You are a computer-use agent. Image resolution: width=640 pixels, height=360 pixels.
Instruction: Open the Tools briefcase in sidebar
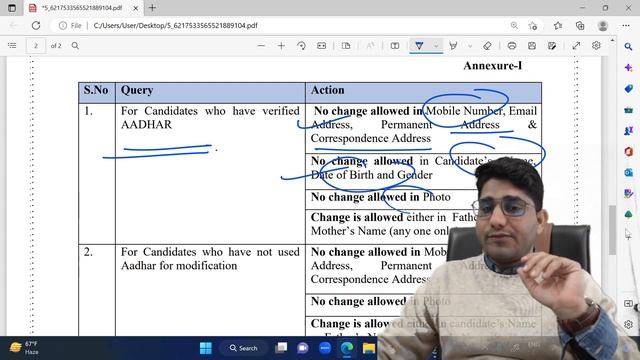628,110
